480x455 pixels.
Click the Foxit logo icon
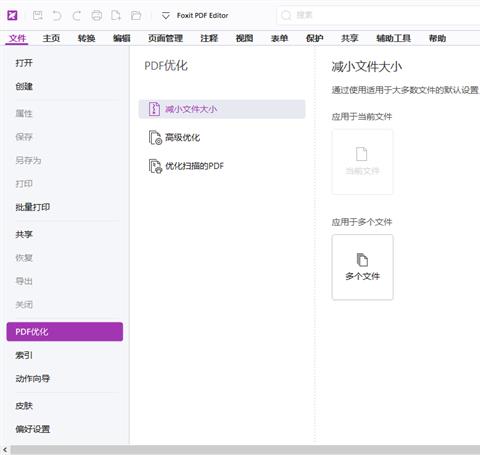click(x=12, y=15)
